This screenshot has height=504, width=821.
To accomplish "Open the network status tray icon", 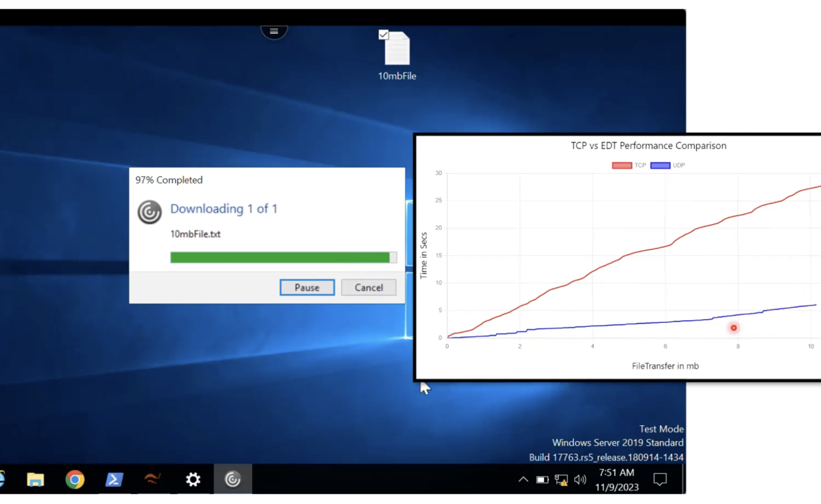I will [561, 479].
